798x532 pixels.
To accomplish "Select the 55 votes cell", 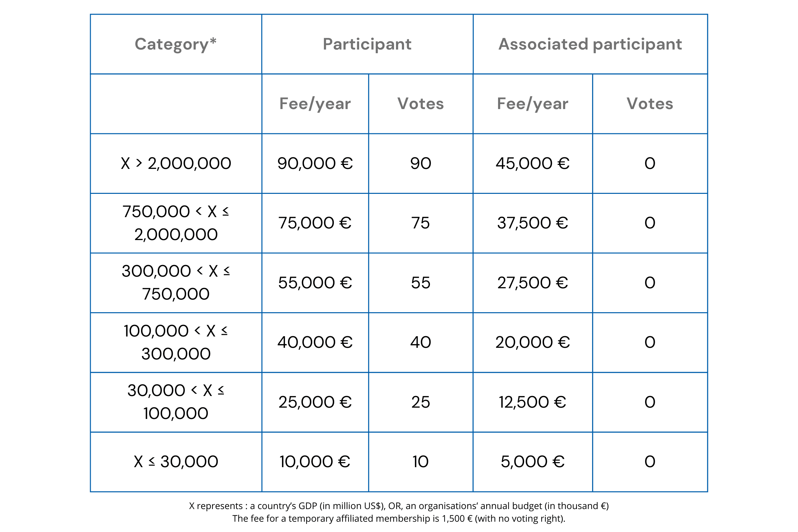I will pyautogui.click(x=420, y=283).
